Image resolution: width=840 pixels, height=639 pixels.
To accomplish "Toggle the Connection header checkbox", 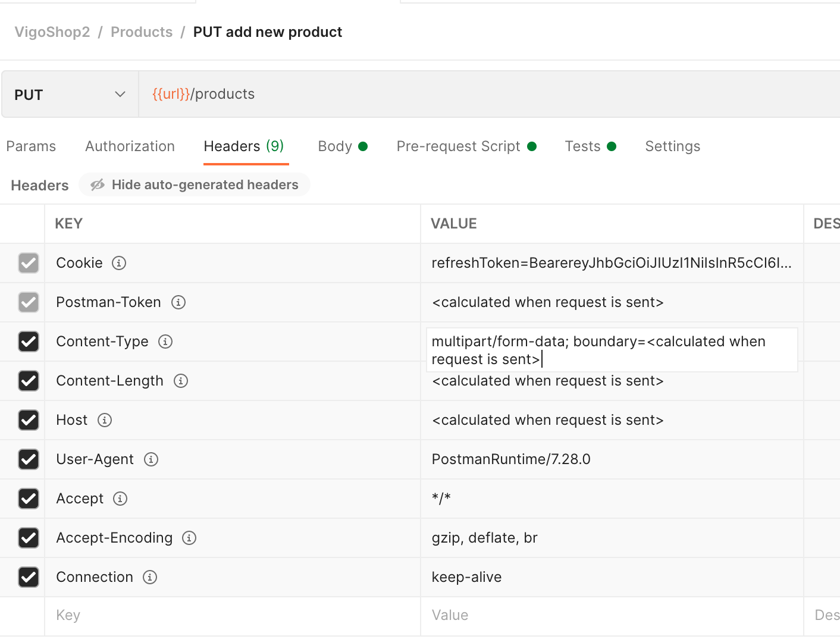I will pyautogui.click(x=29, y=577).
